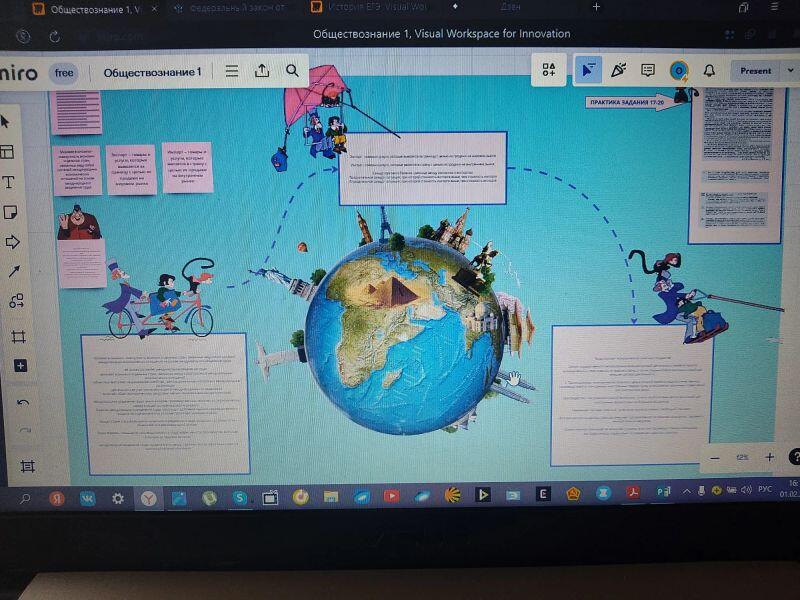Toggle the frames panel at bottom left
Viewport: 800px width, 600px height.
pyautogui.click(x=27, y=466)
